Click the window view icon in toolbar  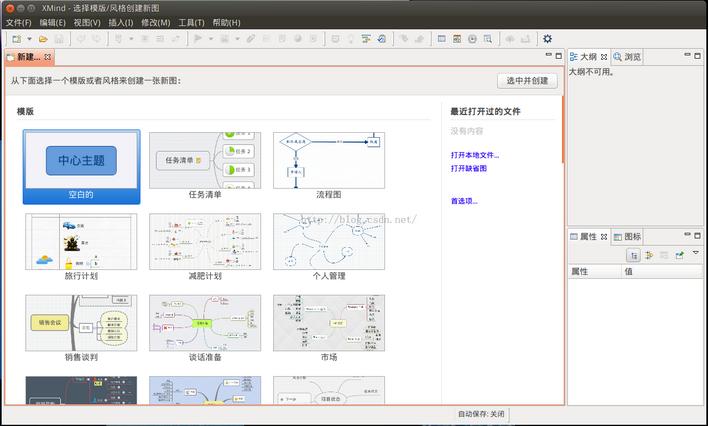point(441,39)
